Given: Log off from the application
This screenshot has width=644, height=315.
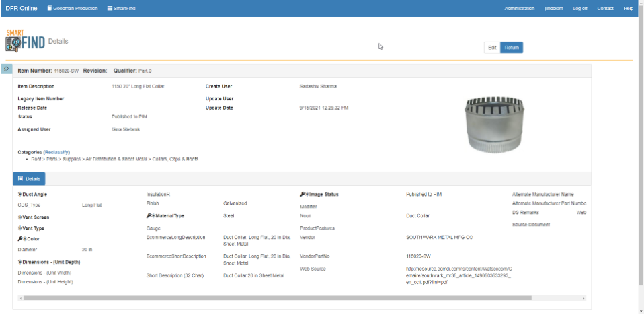Looking at the screenshot, I should click(580, 8).
